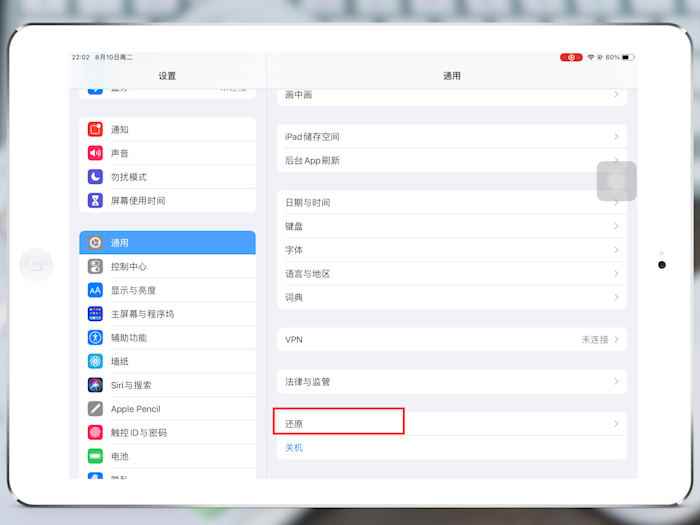The height and width of the screenshot is (525, 700).
Task: Tap the red Notifications (通知) icon
Action: (95, 129)
